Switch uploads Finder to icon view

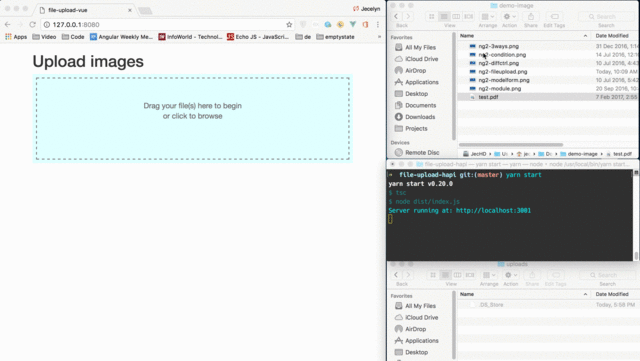[x=433, y=275]
